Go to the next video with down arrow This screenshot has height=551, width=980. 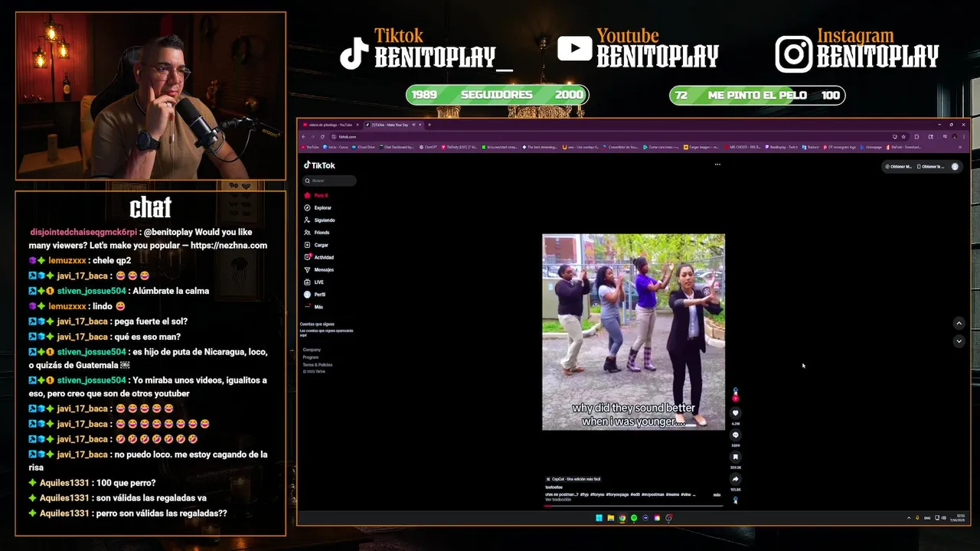[x=959, y=341]
